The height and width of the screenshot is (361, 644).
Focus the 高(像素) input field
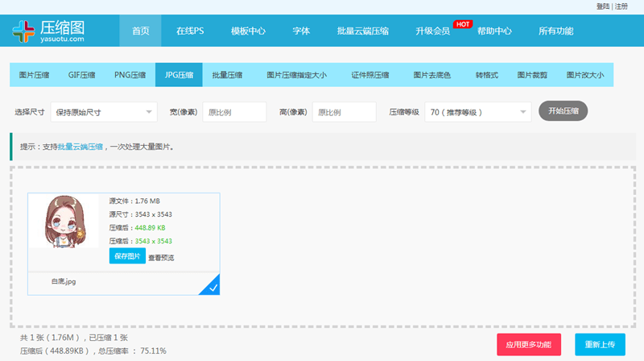[x=344, y=112]
